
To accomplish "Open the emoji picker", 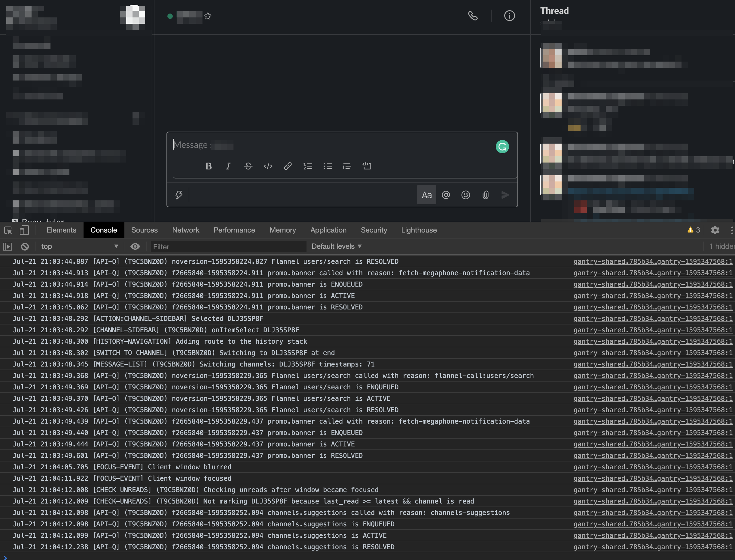I will coord(466,195).
